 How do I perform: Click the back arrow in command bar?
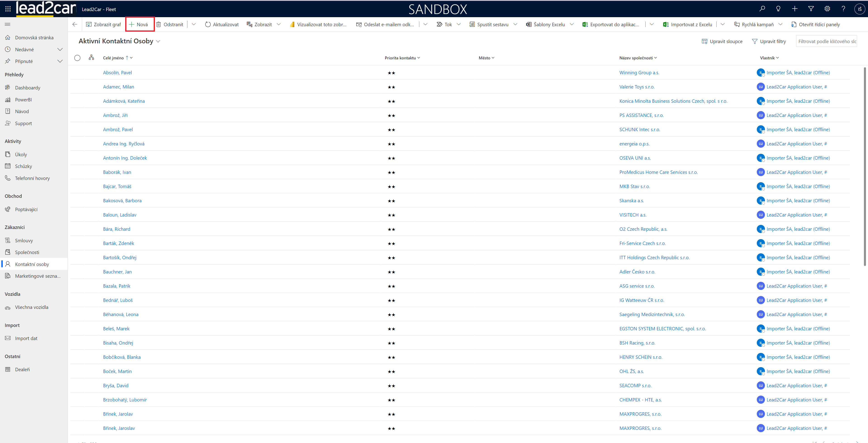[75, 24]
